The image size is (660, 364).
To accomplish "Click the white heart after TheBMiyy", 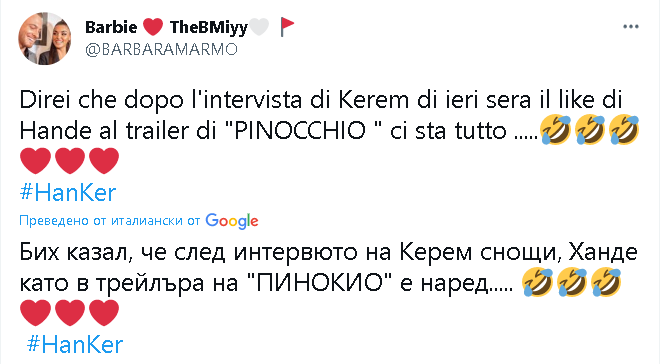I will [x=259, y=27].
